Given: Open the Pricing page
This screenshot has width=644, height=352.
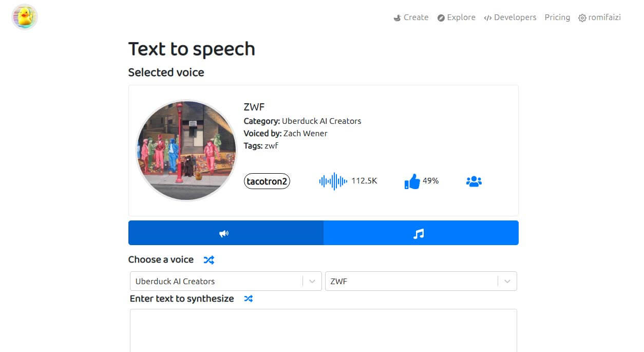Looking at the screenshot, I should click(x=557, y=17).
